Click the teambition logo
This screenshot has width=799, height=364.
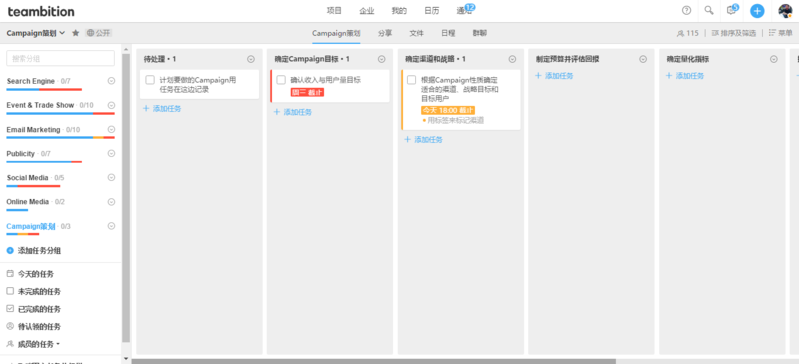click(41, 11)
